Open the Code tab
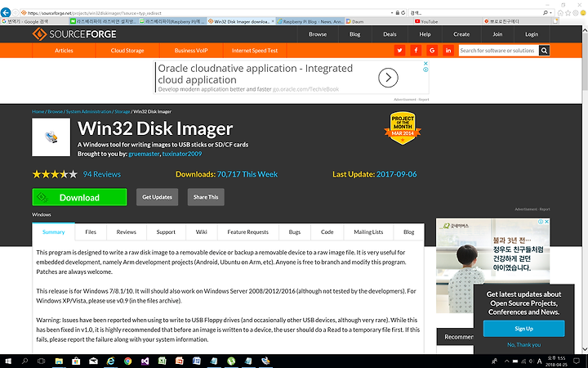 pyautogui.click(x=327, y=232)
